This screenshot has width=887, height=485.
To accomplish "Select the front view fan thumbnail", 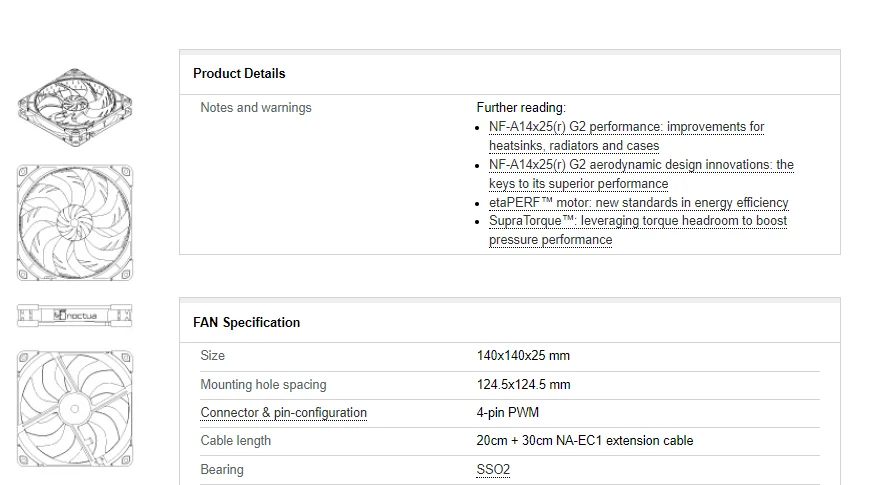I will click(x=75, y=223).
